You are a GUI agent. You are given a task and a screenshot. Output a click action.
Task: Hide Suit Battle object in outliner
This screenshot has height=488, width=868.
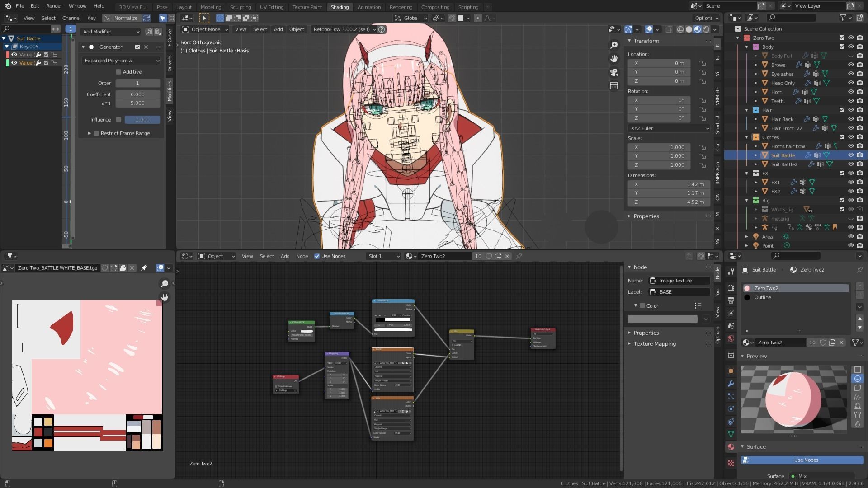coord(851,155)
